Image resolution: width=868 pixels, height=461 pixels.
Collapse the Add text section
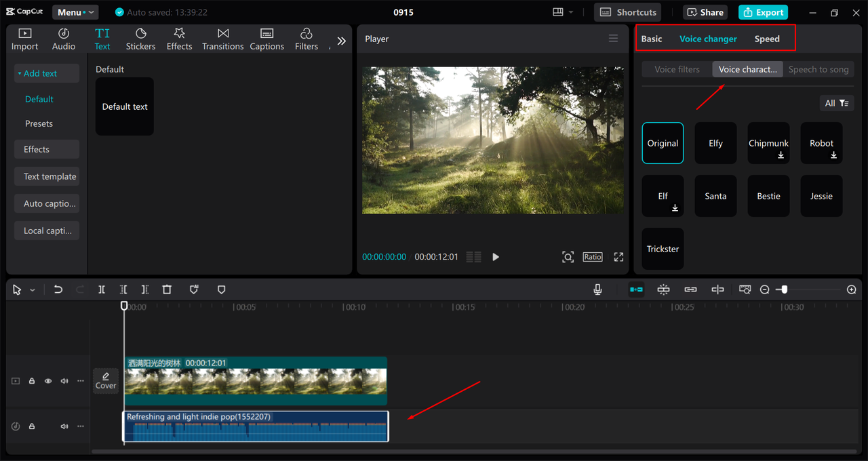pyautogui.click(x=47, y=73)
